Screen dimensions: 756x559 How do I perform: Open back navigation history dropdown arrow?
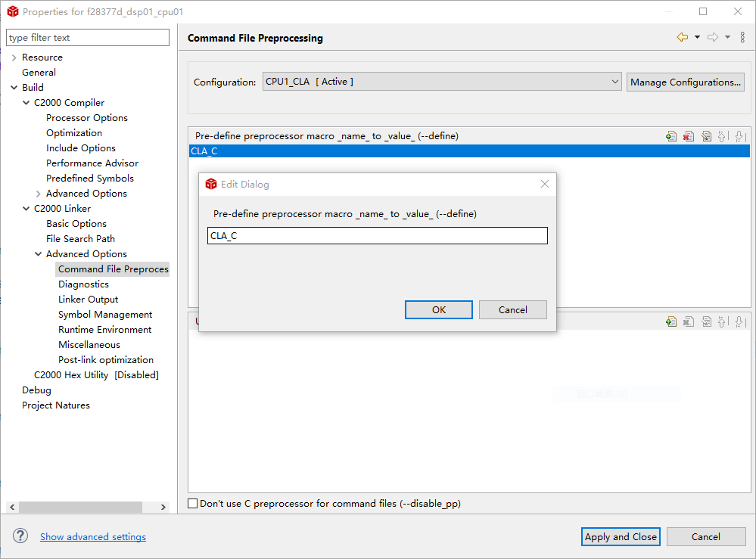coord(697,37)
